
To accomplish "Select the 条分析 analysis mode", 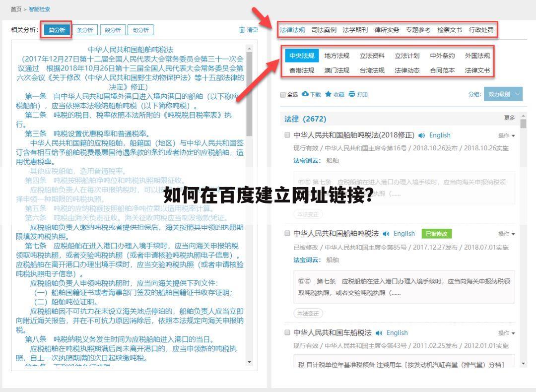I will coord(85,30).
